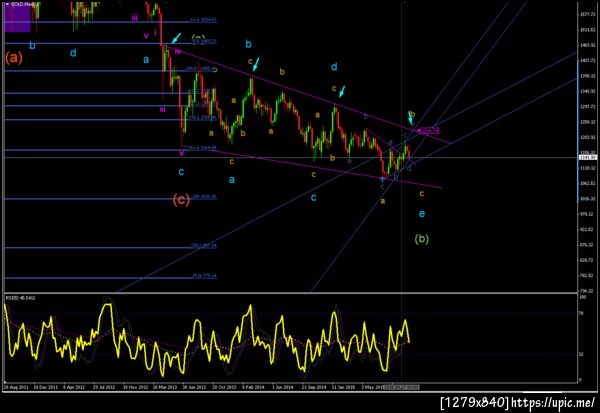Select the cyan arrow beside the iv label

pyautogui.click(x=176, y=38)
